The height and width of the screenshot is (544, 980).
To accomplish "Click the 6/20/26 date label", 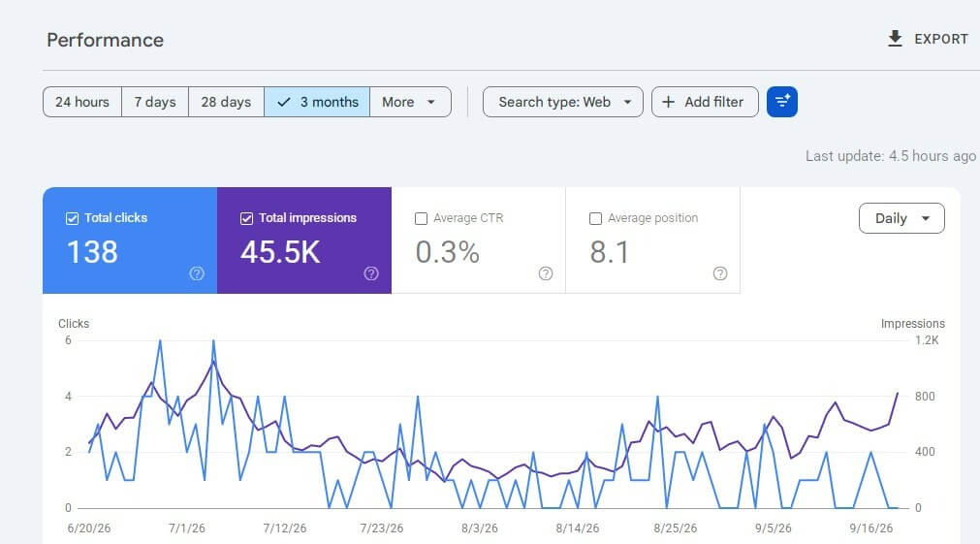I will tap(89, 528).
